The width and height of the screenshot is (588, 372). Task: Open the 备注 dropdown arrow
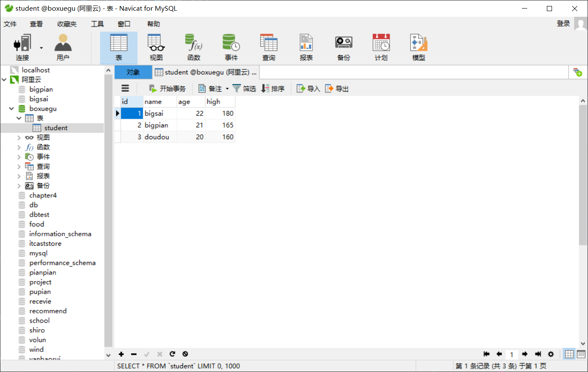227,89
